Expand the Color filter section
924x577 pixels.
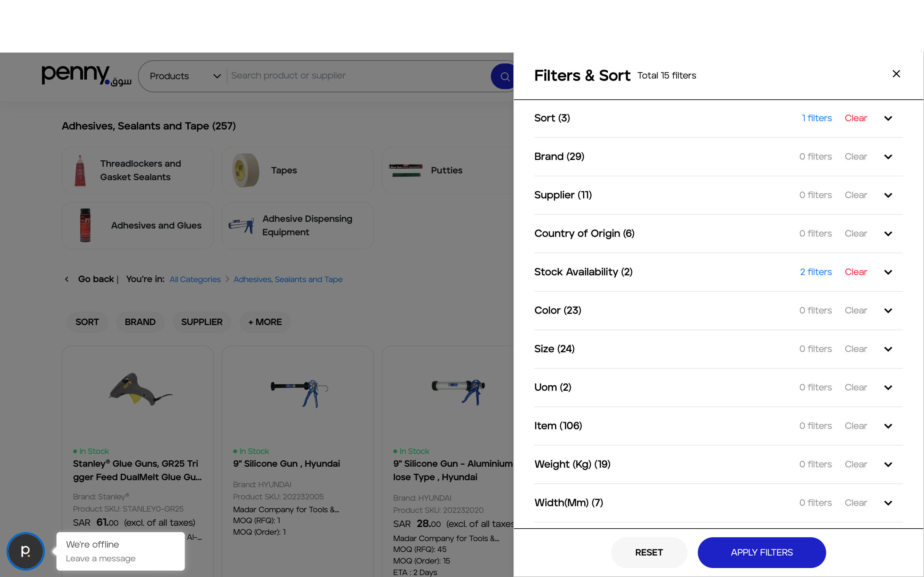point(888,311)
